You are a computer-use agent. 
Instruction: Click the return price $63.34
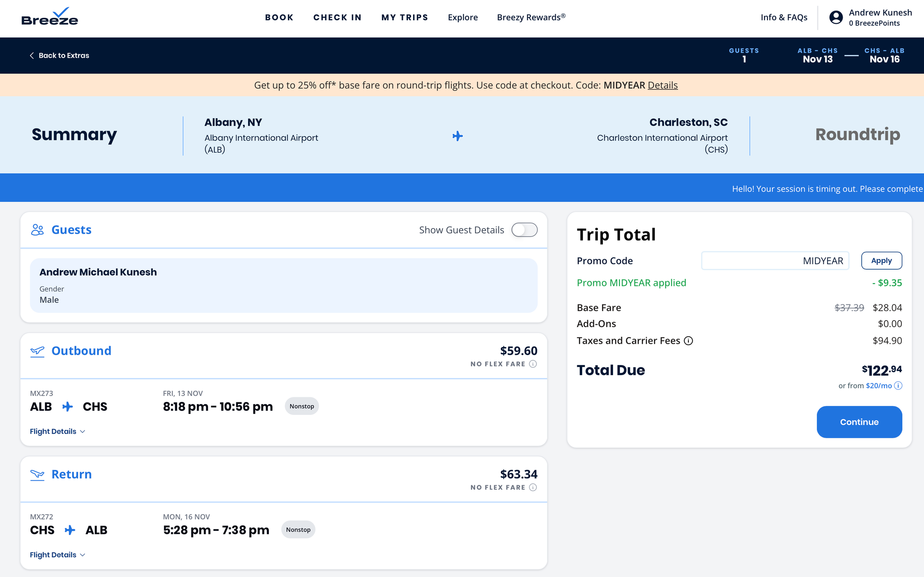click(519, 474)
